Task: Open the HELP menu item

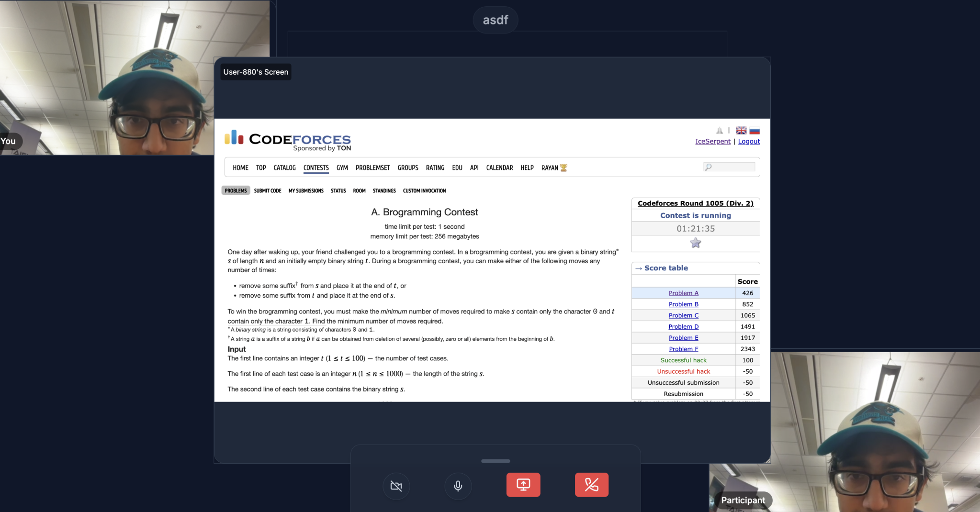Action: [527, 167]
